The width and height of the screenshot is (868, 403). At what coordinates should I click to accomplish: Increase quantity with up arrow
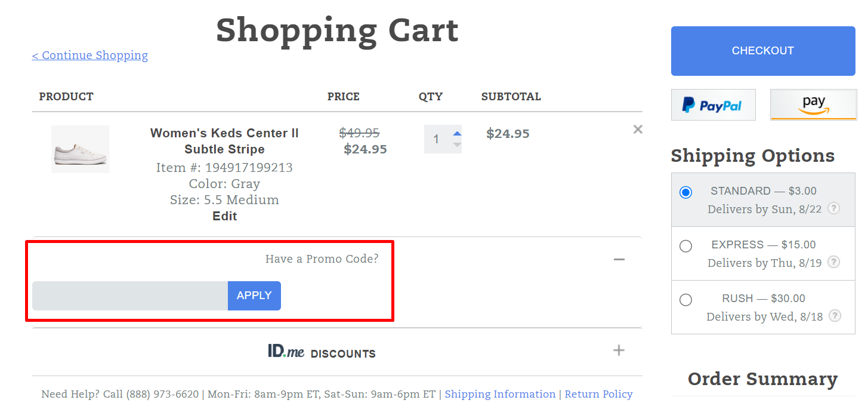(457, 134)
